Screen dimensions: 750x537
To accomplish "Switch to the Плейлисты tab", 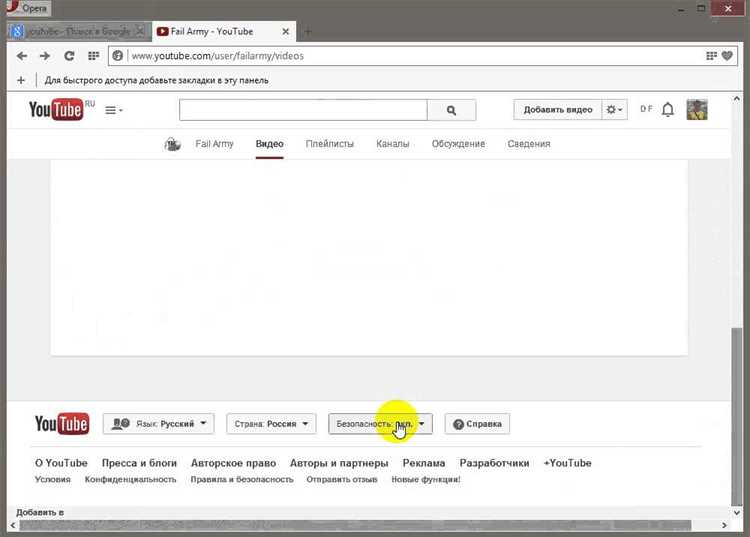I will (x=330, y=144).
